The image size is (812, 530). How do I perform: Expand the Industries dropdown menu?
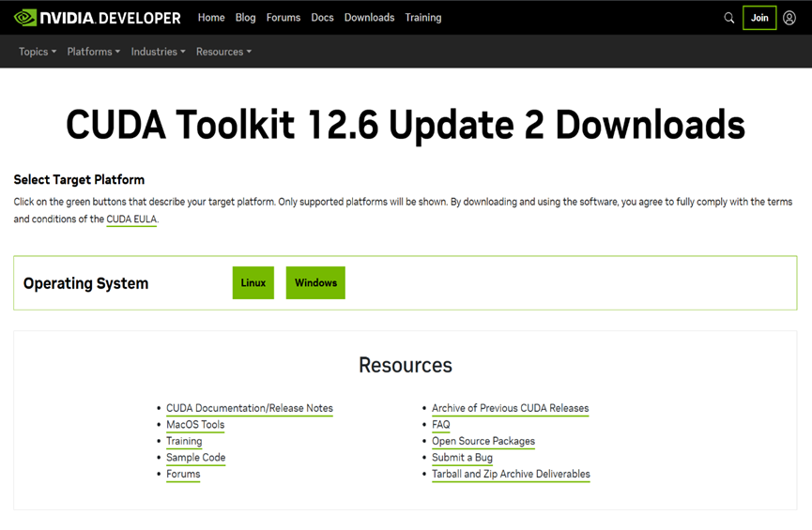(158, 52)
